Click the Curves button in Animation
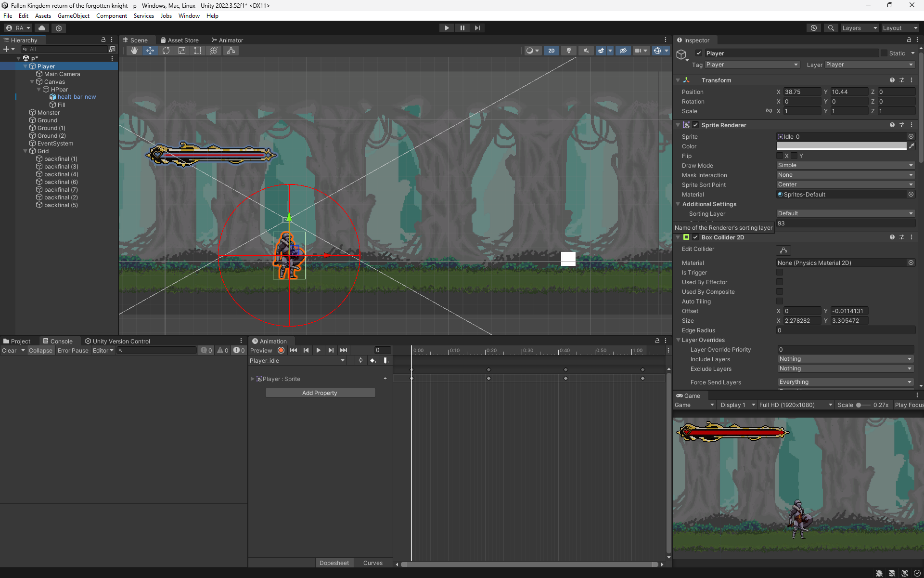The image size is (924, 578). point(372,563)
